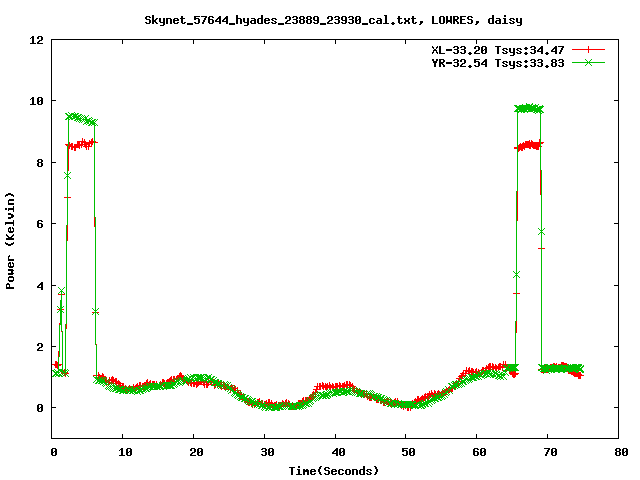Screen dimensions: 640x480
Task: Click the Time(Seconds) x-axis label
Action: click(x=334, y=471)
